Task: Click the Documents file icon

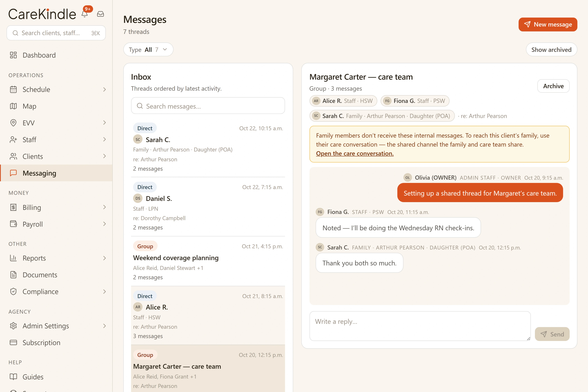Action: coord(13,275)
